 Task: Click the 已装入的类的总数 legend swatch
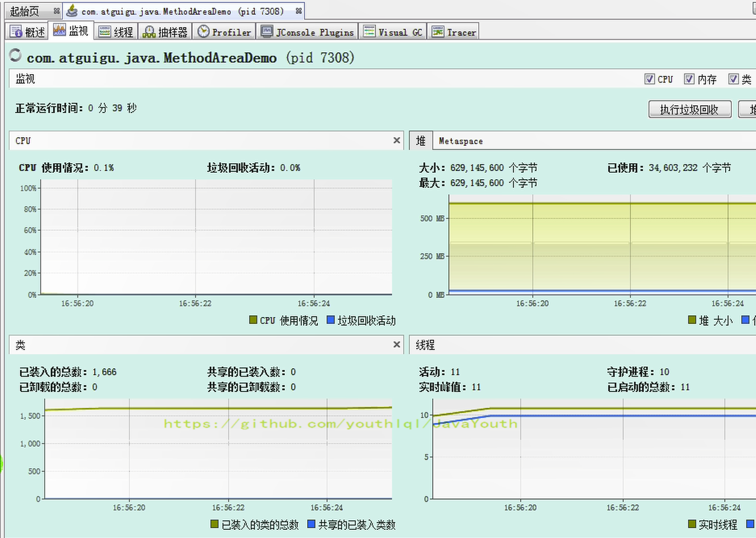pyautogui.click(x=215, y=524)
